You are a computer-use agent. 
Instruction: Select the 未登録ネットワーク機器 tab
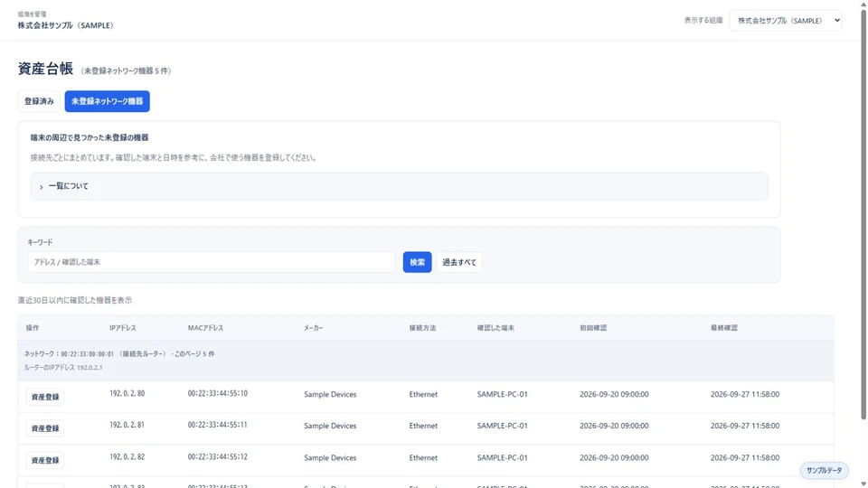pyautogui.click(x=107, y=101)
